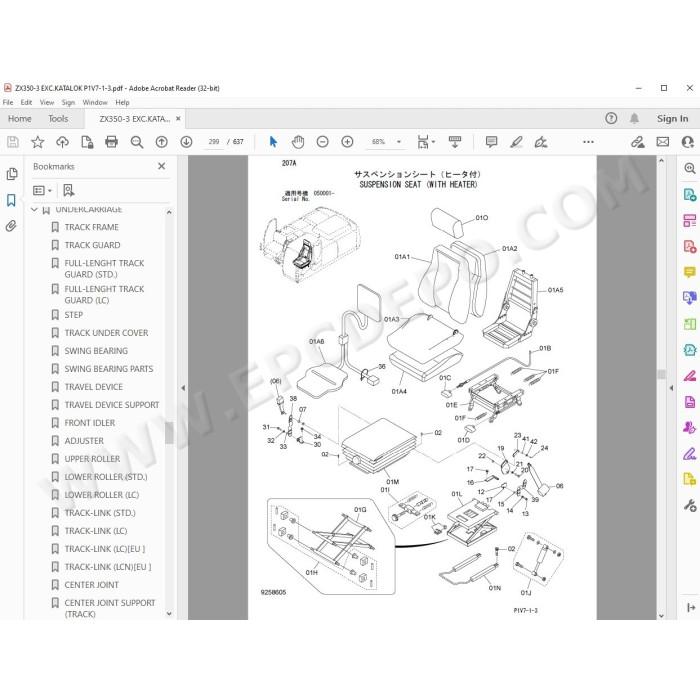Close the ZX350-3 EXC.KATA document tab
Image resolution: width=700 pixels, height=700 pixels.
click(178, 119)
